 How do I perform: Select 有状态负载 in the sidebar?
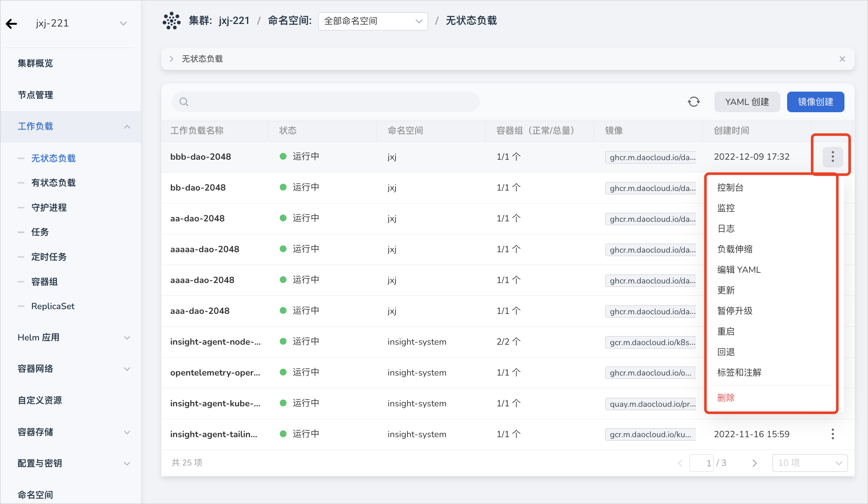54,183
